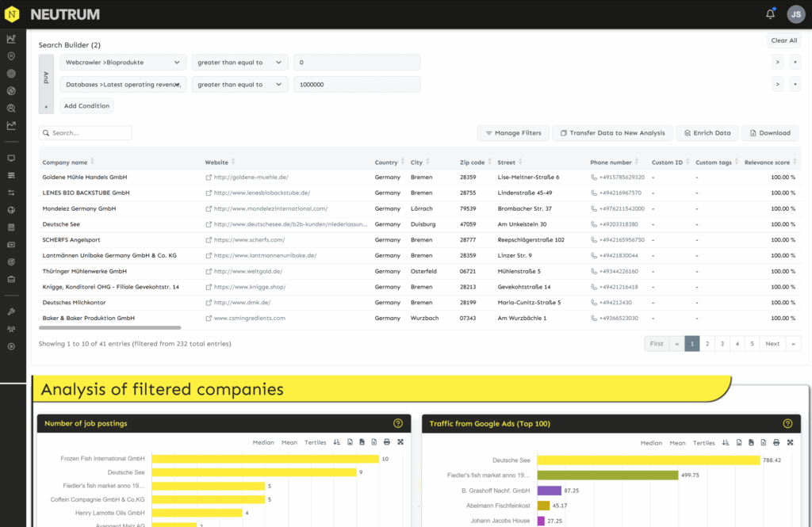Image resolution: width=812 pixels, height=527 pixels.
Task: Toggle Tertiles on Google Ads chart
Action: coord(704,443)
